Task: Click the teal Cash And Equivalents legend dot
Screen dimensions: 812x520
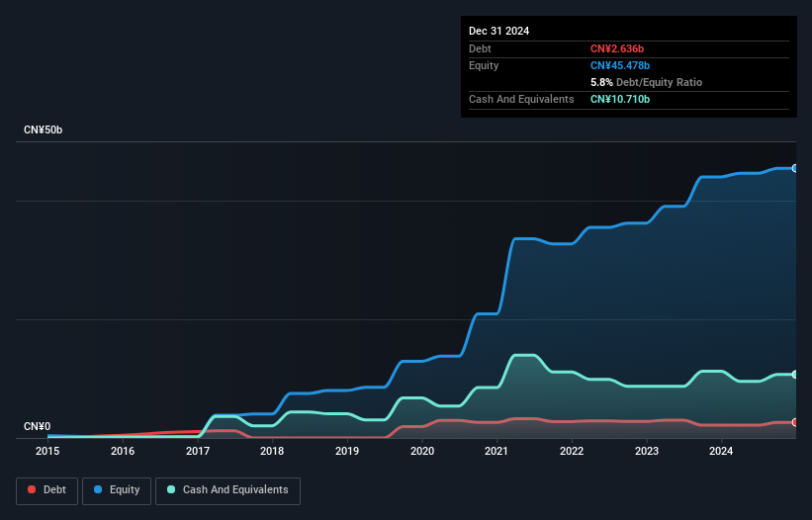Action: coord(171,489)
